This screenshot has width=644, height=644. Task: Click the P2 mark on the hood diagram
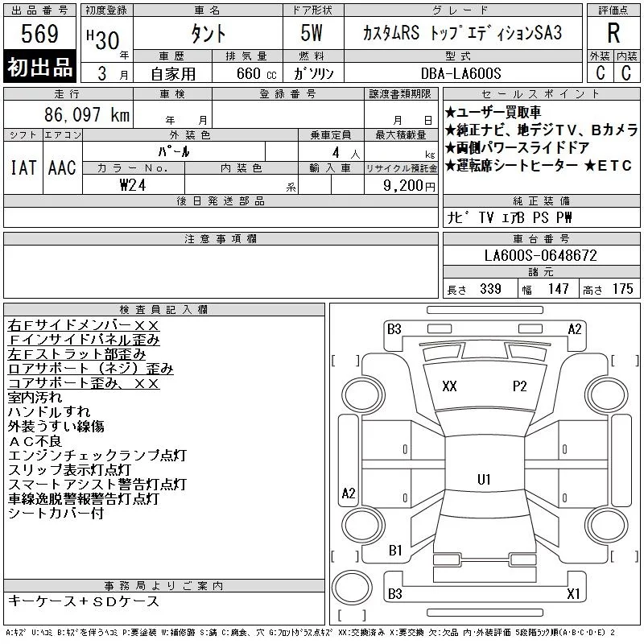pos(519,386)
